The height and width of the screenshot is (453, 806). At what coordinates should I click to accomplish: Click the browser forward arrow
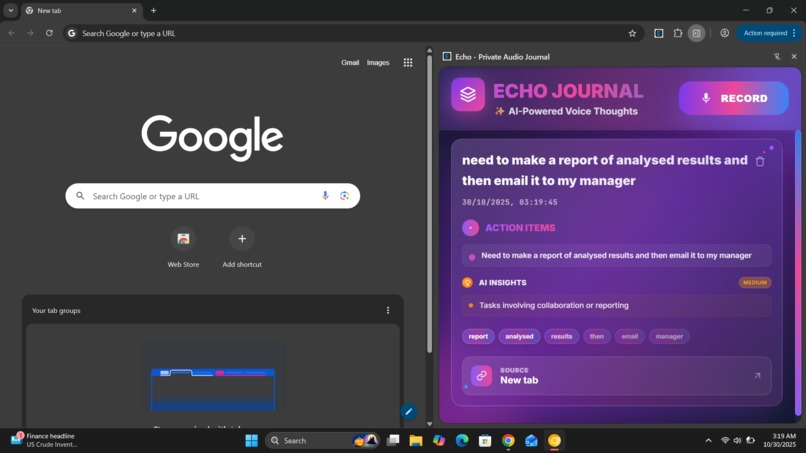point(30,33)
